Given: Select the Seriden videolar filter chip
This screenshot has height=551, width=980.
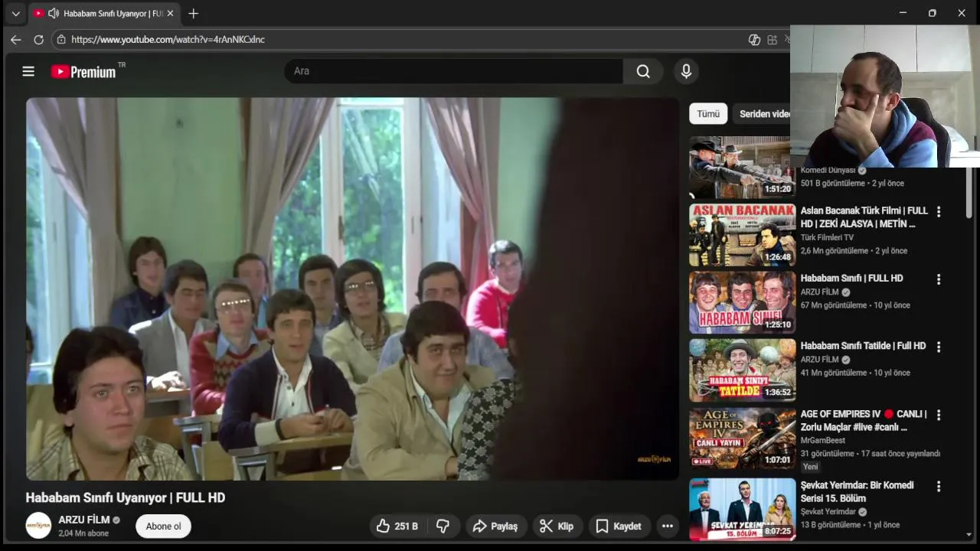Looking at the screenshot, I should (763, 113).
